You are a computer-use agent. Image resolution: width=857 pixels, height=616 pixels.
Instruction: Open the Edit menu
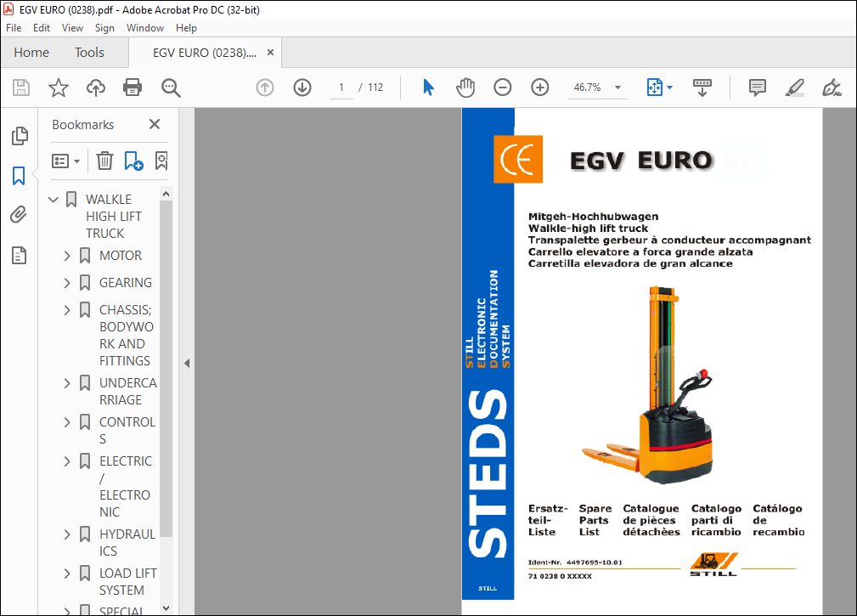click(x=42, y=28)
